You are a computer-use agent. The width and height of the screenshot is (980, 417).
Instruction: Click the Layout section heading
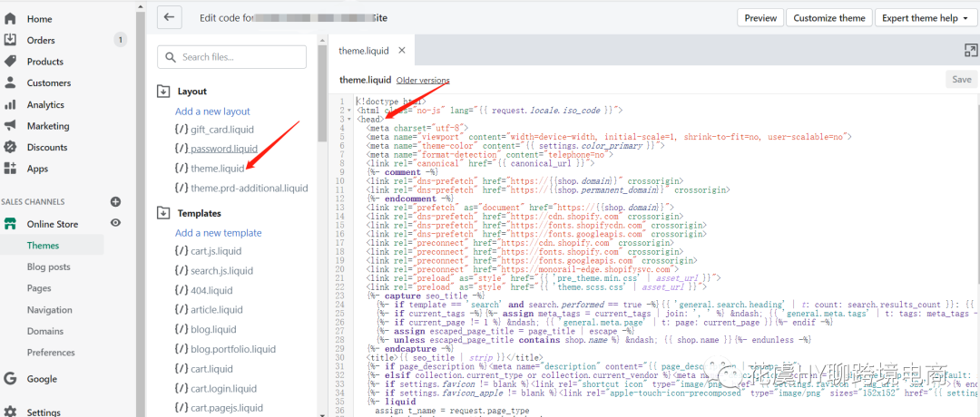(x=191, y=92)
